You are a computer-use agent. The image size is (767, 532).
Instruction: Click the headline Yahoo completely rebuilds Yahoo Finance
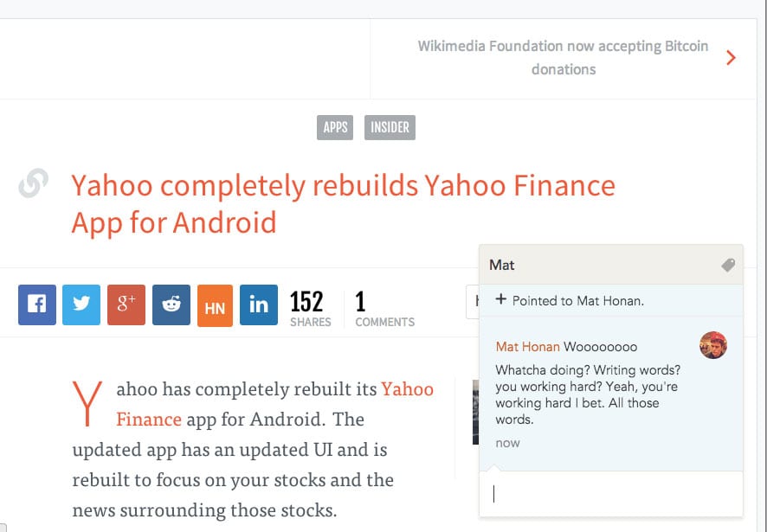(x=343, y=204)
